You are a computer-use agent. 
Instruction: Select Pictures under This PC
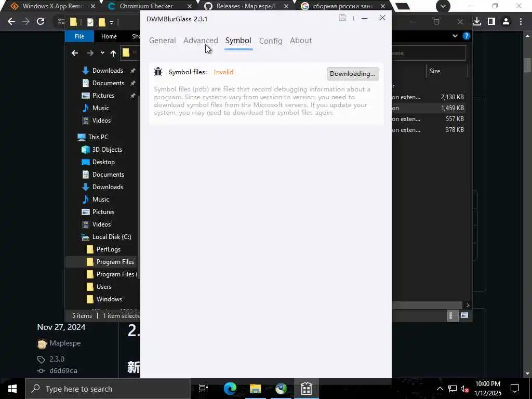tap(103, 212)
